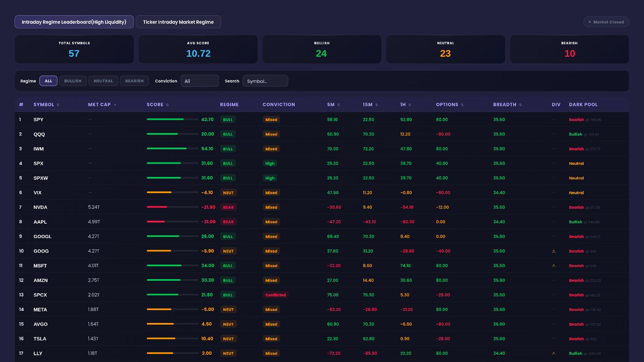644x362 pixels.
Task: Click the divergence warning icon on GOOG row
Action: coord(554,251)
